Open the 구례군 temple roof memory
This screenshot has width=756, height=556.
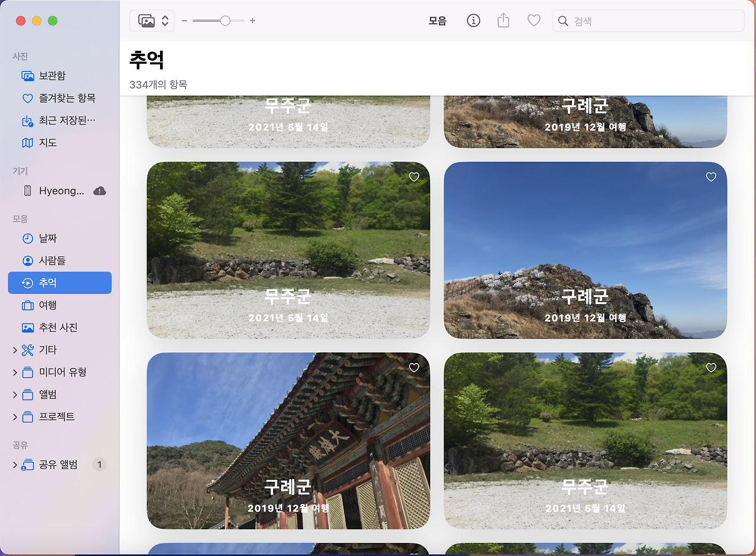point(288,441)
